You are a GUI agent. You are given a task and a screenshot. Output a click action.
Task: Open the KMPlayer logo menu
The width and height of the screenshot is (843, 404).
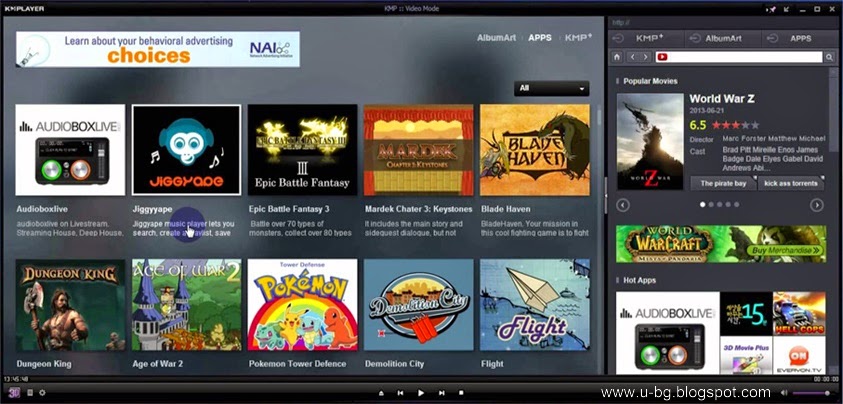tap(24, 9)
